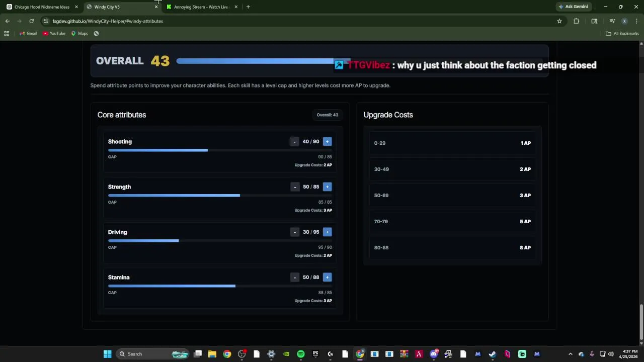This screenshot has width=644, height=362.
Task: Show hidden system tray icons
Action: pos(570,354)
